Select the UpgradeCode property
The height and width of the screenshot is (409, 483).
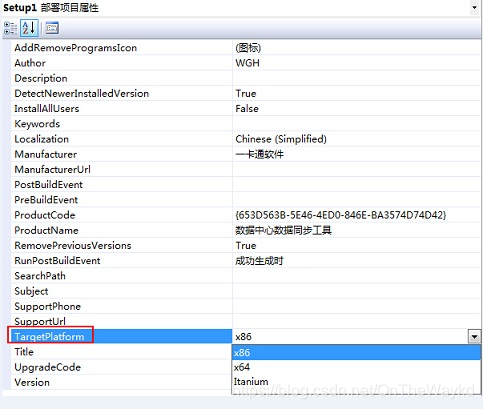click(48, 367)
